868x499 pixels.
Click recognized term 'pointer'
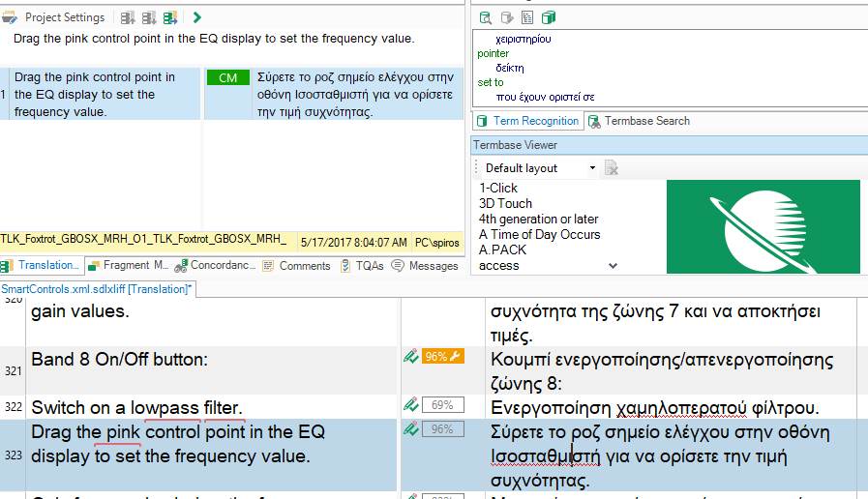pos(494,53)
